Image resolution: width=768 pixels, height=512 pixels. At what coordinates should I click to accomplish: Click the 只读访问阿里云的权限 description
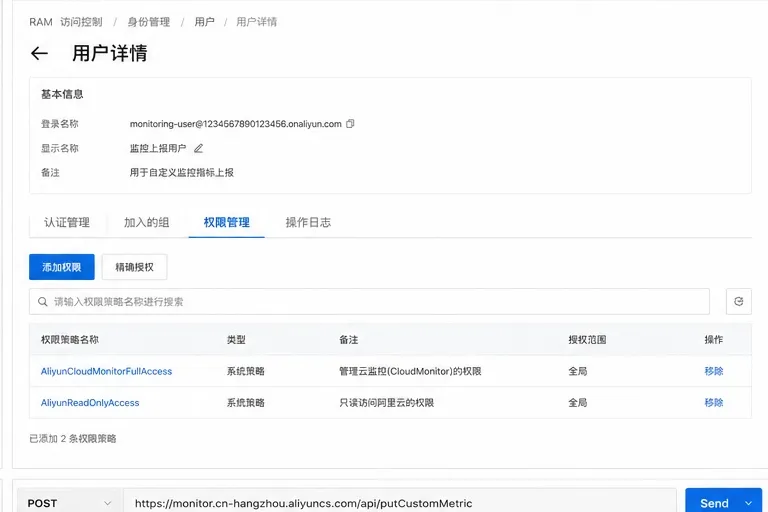coord(386,403)
